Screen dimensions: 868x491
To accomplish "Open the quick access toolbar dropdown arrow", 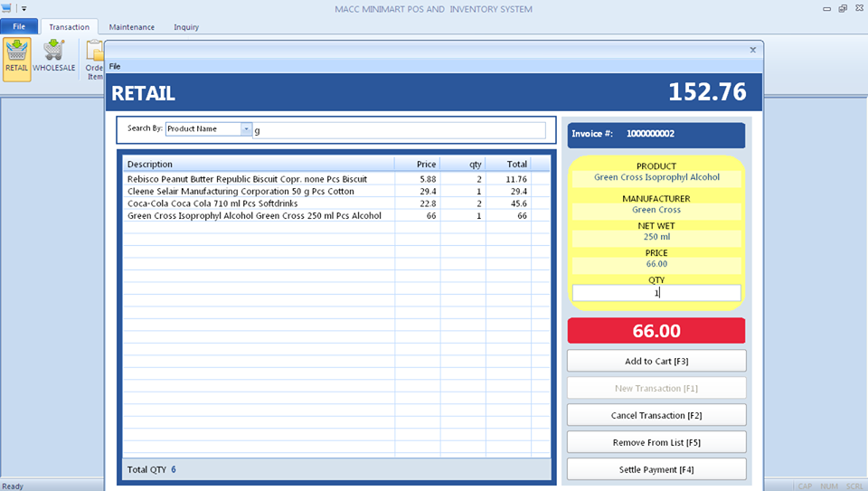I will pyautogui.click(x=24, y=9).
